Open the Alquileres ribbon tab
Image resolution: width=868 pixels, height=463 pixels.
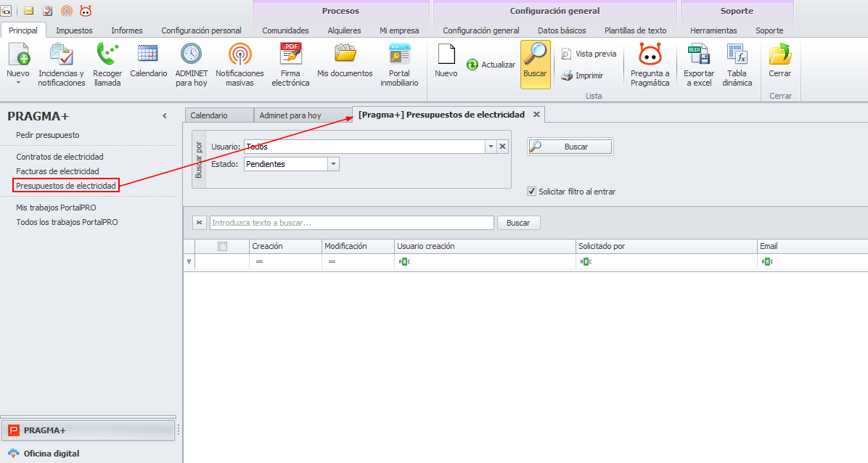point(344,30)
